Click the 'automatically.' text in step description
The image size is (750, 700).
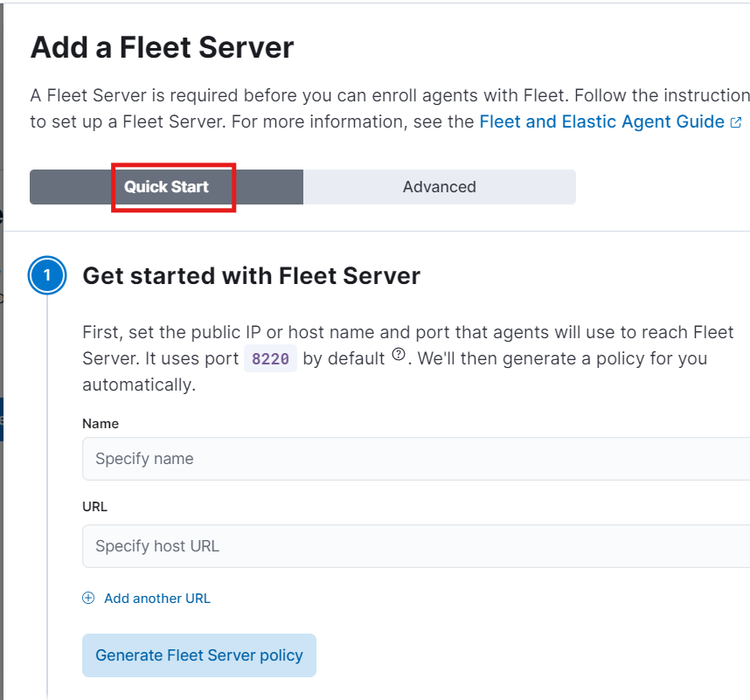[x=139, y=385]
